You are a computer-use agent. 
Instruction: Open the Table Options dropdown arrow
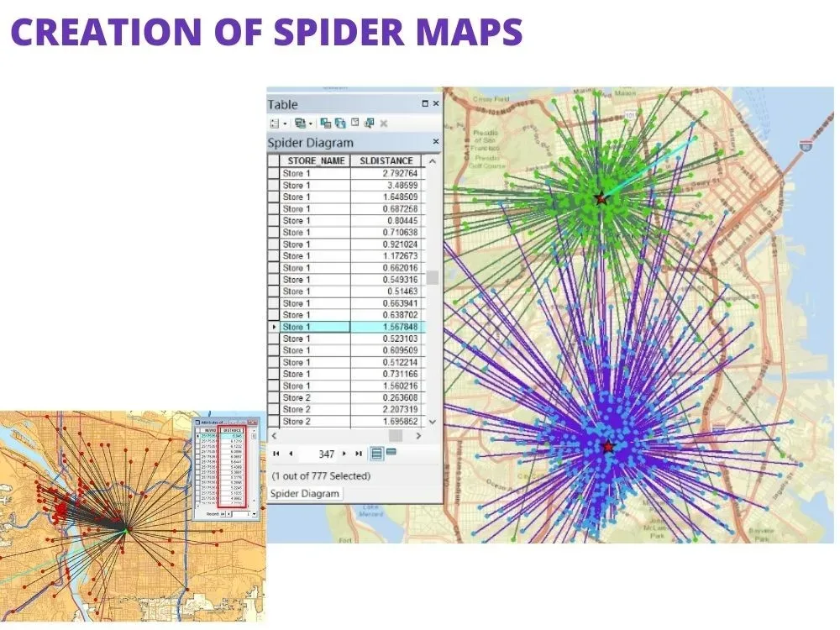pyautogui.click(x=285, y=124)
